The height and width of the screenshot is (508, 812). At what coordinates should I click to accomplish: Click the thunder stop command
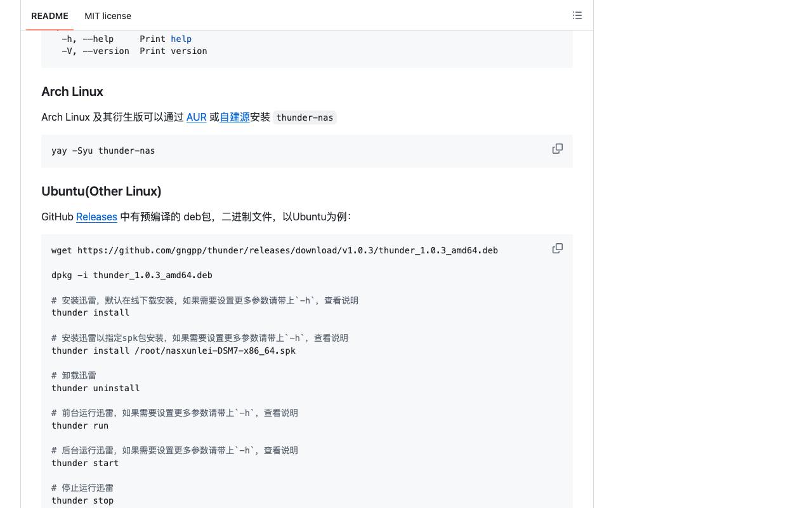coord(82,500)
